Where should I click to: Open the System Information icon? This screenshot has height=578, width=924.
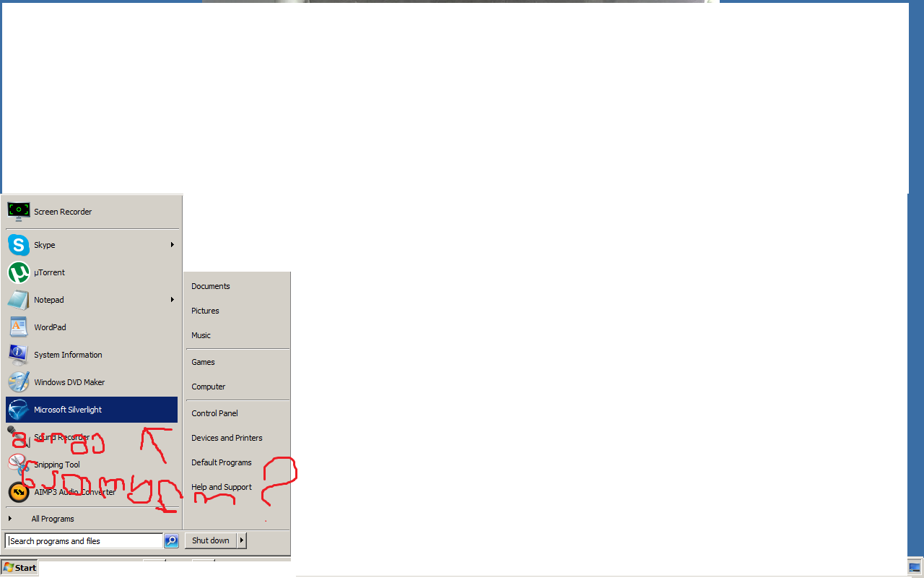coord(19,355)
